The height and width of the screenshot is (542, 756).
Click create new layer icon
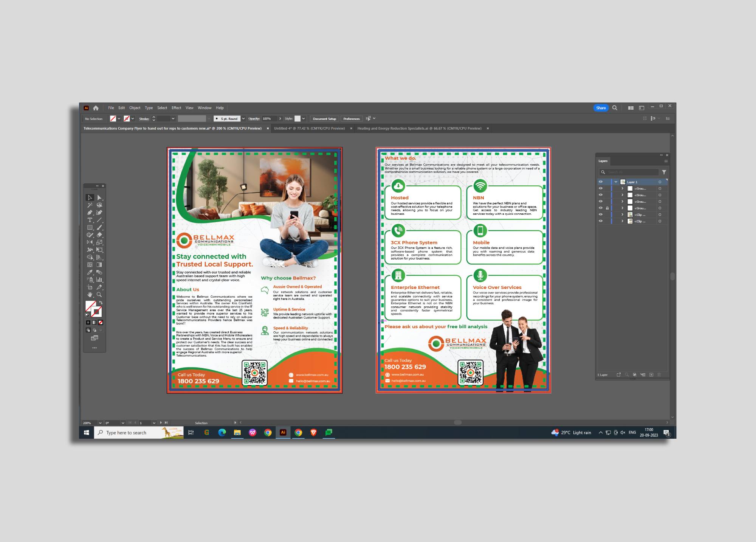click(651, 375)
